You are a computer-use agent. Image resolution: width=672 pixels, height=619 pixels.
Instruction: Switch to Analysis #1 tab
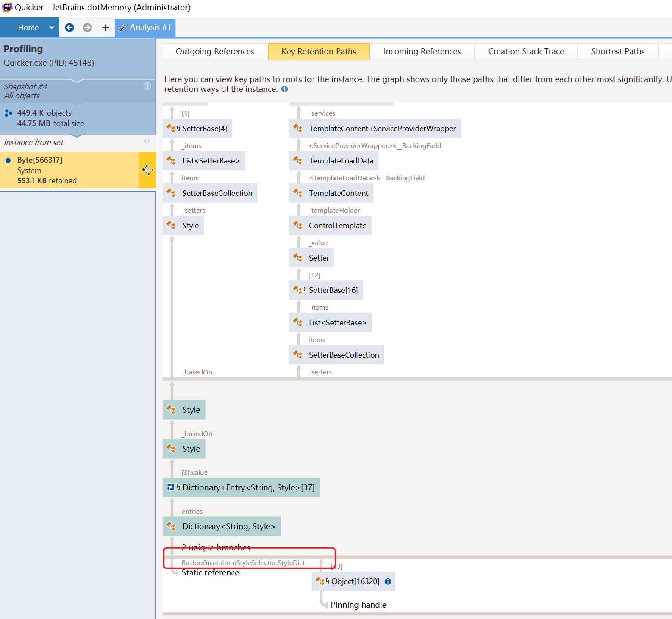pyautogui.click(x=145, y=28)
